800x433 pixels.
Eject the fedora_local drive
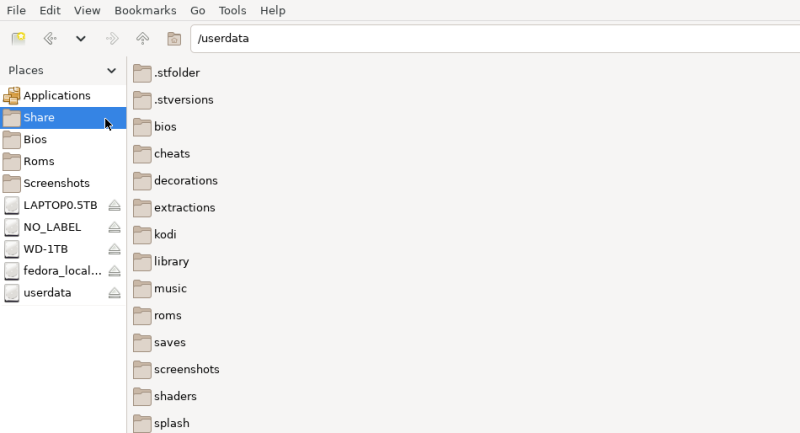[x=114, y=271]
